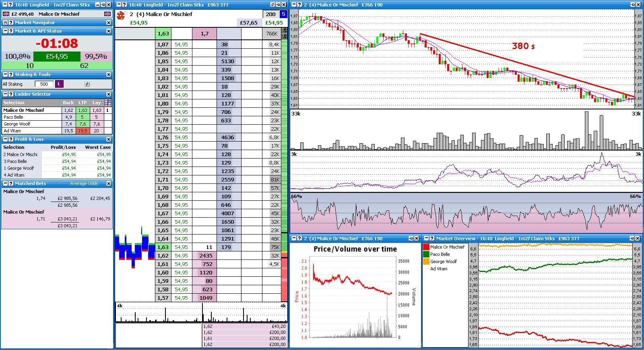The image size is (644, 350).
Task: Open help for Market Navigator panel
Action: pyautogui.click(x=11, y=23)
